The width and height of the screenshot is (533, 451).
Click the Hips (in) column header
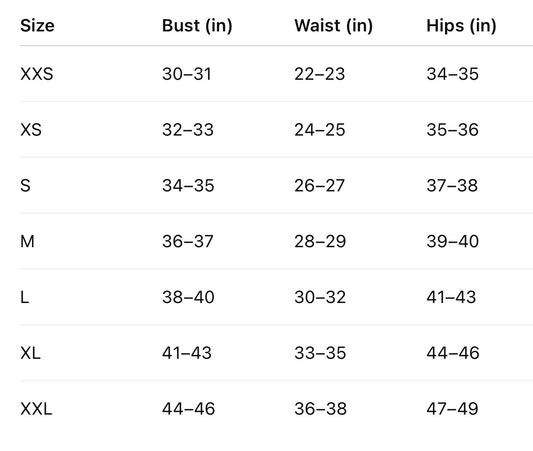(x=461, y=26)
